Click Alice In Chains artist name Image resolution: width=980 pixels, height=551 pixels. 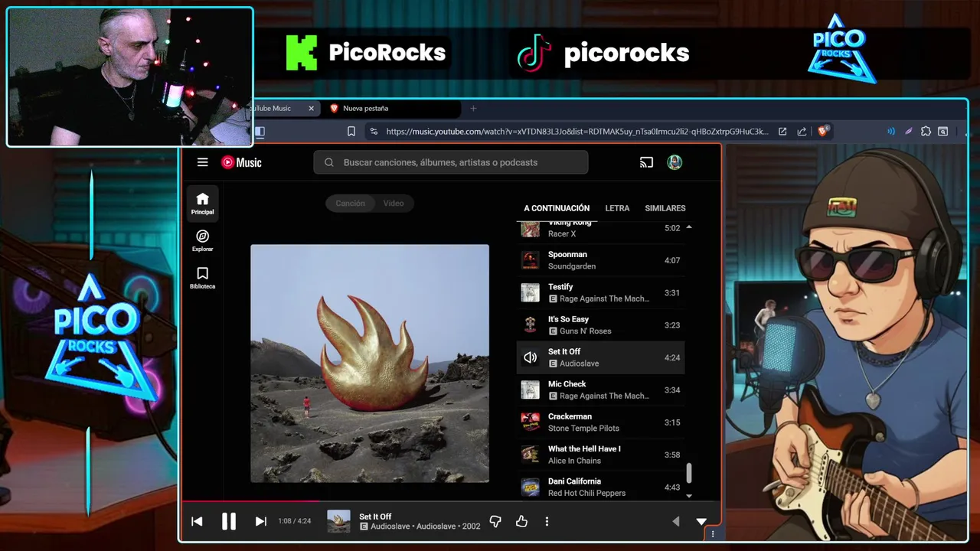[574, 461]
